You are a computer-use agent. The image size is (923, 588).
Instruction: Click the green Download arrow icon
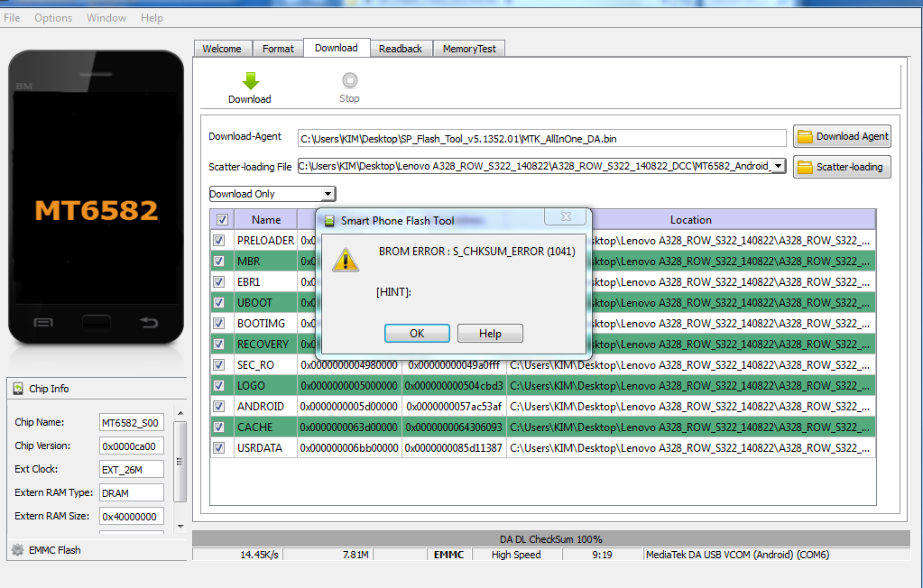(250, 81)
